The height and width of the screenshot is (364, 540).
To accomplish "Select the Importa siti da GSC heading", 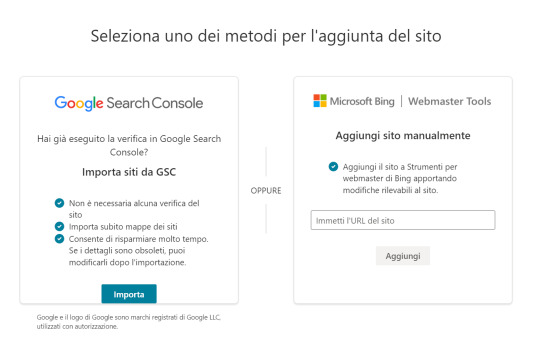I will [x=129, y=172].
